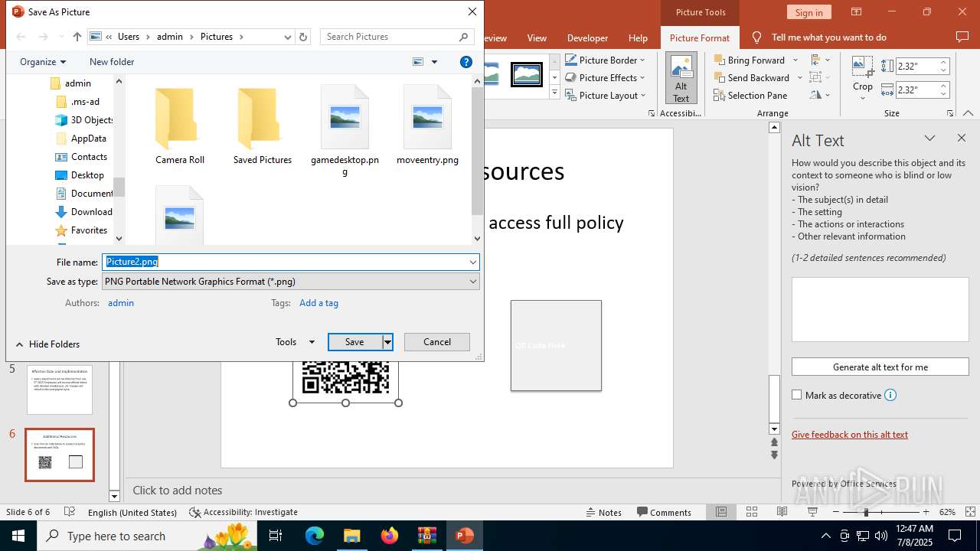Select slide 5 thumbnail
This screenshot has width=980, height=551.
tap(60, 390)
